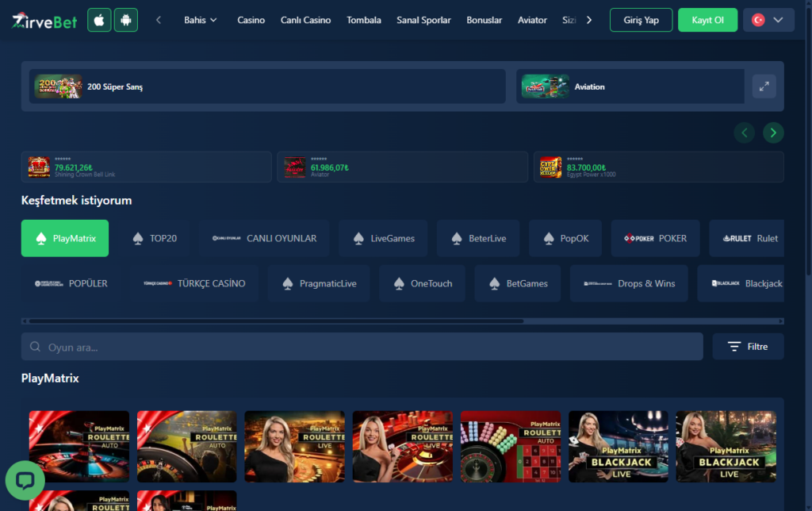Open Roulette Auto game with colored chips
Image resolution: width=812 pixels, height=511 pixels.
tap(511, 447)
